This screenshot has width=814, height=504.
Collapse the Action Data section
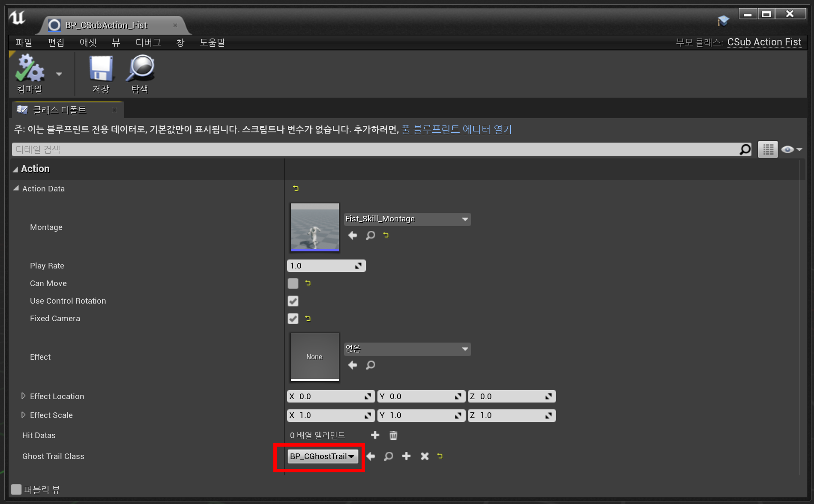pos(16,188)
